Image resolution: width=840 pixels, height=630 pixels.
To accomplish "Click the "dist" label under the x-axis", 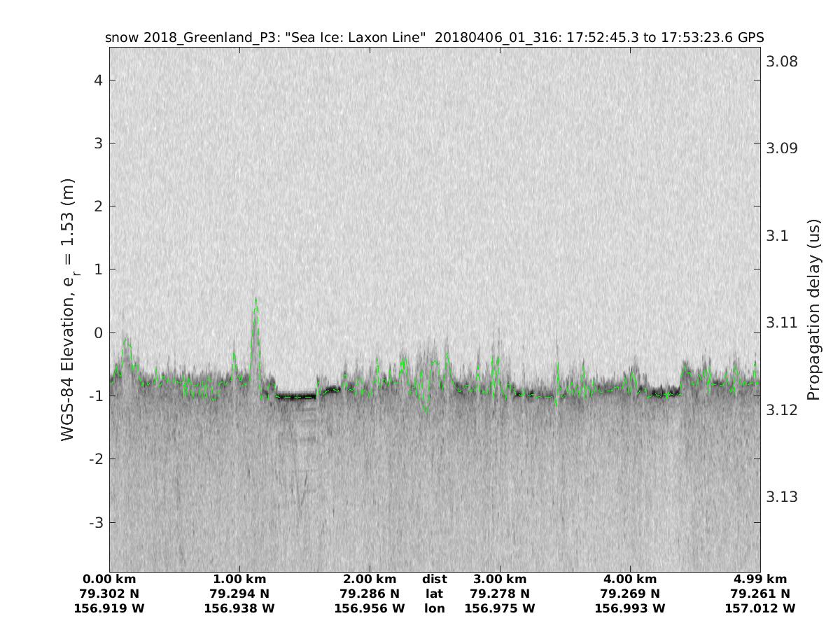I will [x=435, y=579].
